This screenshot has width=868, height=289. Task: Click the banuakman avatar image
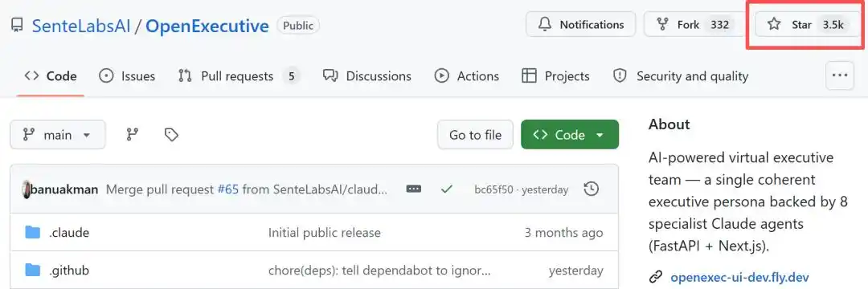(x=26, y=189)
